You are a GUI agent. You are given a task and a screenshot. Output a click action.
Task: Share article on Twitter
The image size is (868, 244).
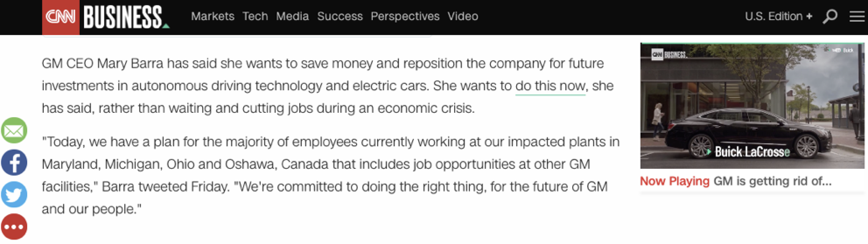(14, 195)
